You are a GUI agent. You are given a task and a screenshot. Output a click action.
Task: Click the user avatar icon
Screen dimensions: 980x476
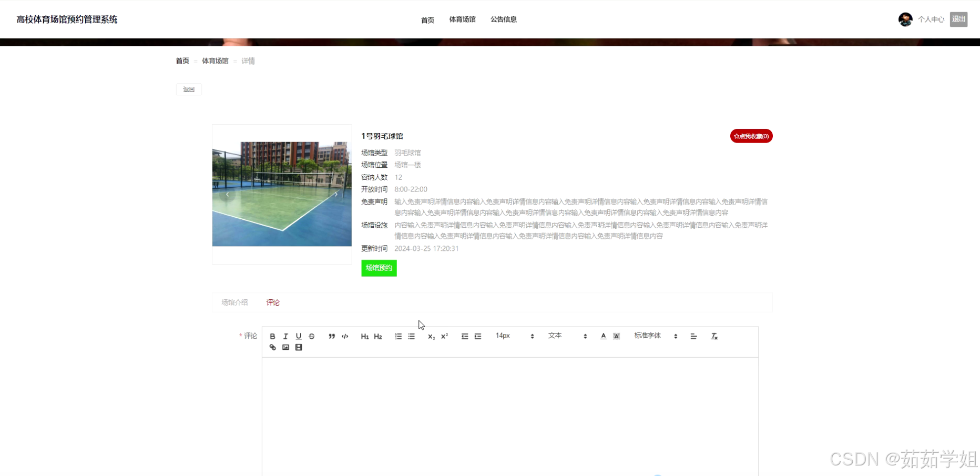(905, 19)
